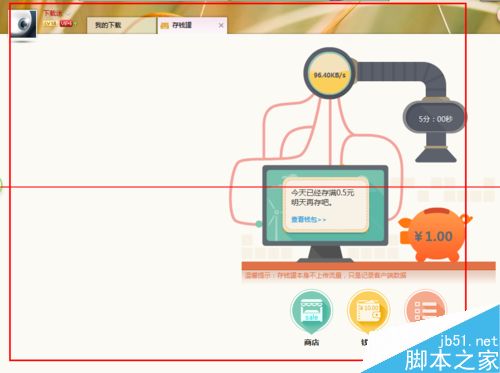Click the 商店 label under the shop icon
Image resolution: width=500 pixels, height=373 pixels.
[x=311, y=342]
